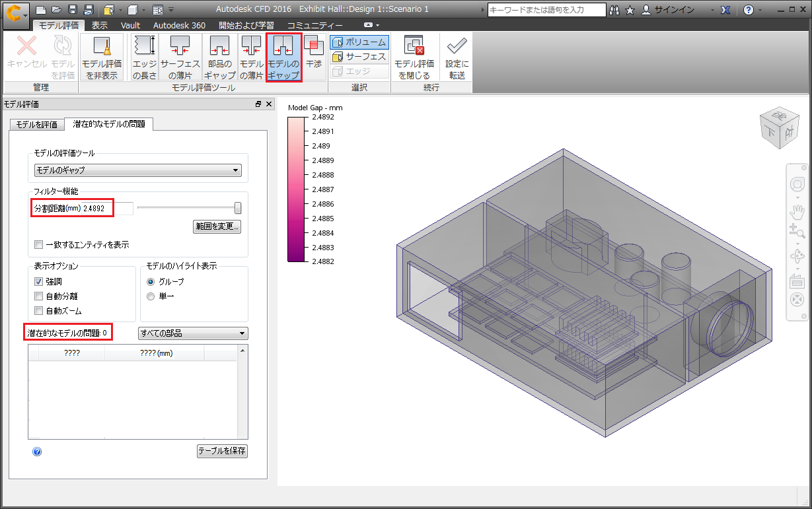Expand the サインイン dropdown arrow
Image resolution: width=812 pixels, height=509 pixels.
coord(712,11)
